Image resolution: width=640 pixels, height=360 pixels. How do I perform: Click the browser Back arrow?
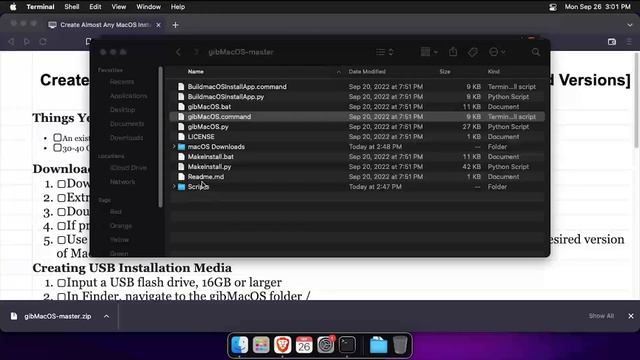click(x=11, y=42)
